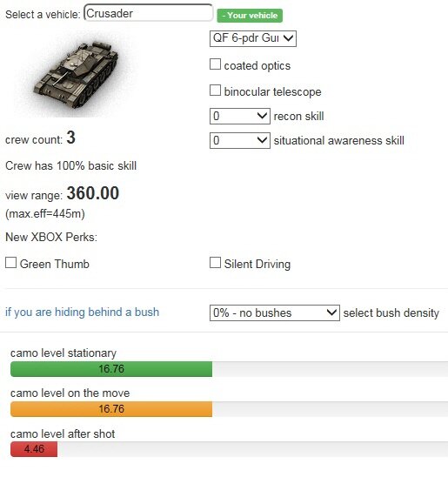Click the orange camo on the move bar
The width and height of the screenshot is (448, 477).
111,409
